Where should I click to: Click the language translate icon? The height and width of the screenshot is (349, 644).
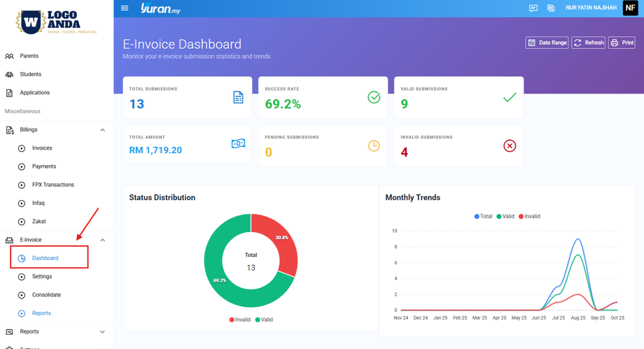(551, 8)
